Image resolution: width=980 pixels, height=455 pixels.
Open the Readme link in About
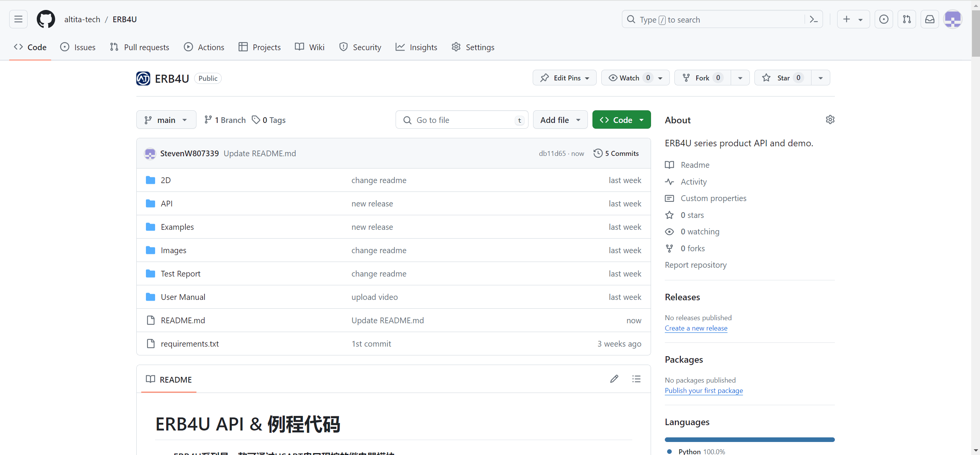pyautogui.click(x=687, y=165)
